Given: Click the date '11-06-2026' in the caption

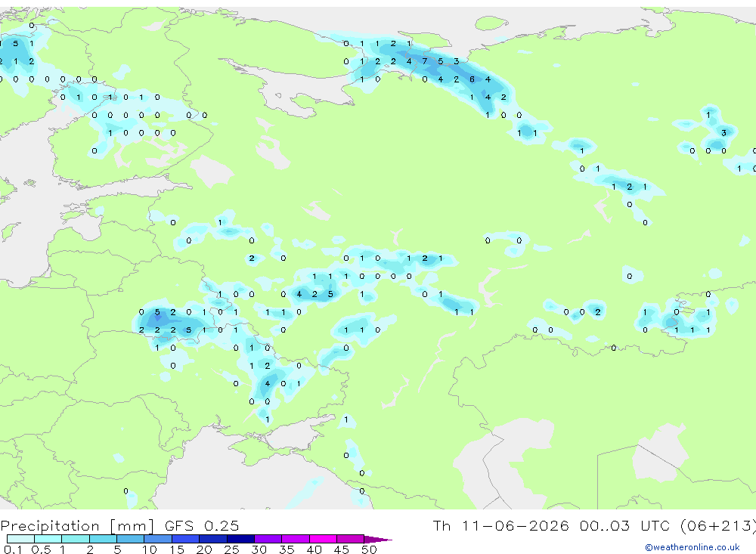Looking at the screenshot, I should pos(515,526).
